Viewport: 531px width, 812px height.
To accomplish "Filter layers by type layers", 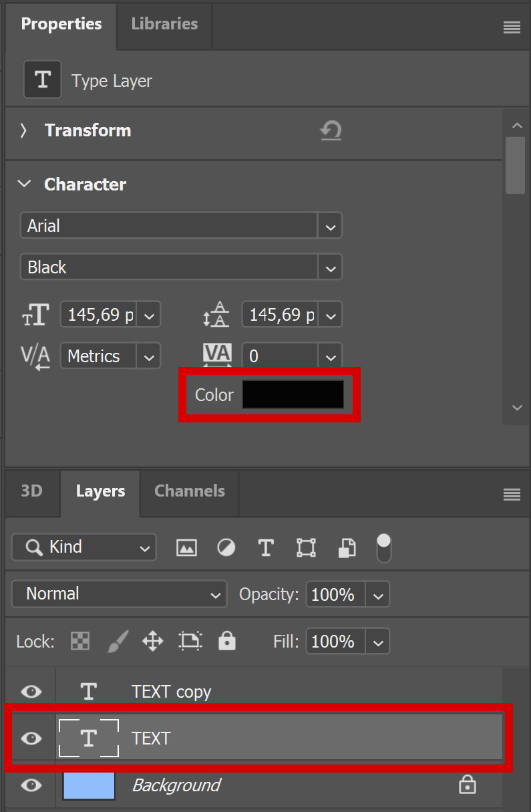I will [x=266, y=548].
